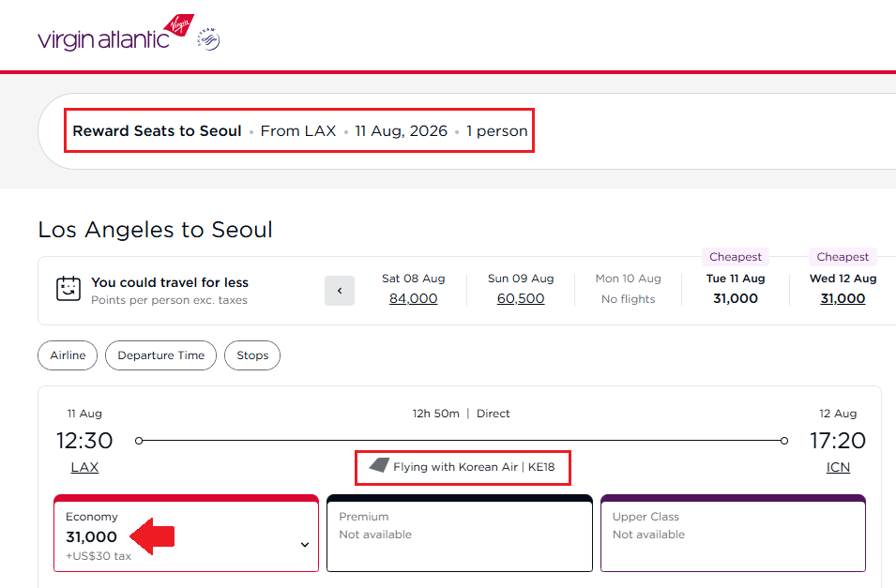
Task: Click the ICN airport code link
Action: tap(837, 467)
